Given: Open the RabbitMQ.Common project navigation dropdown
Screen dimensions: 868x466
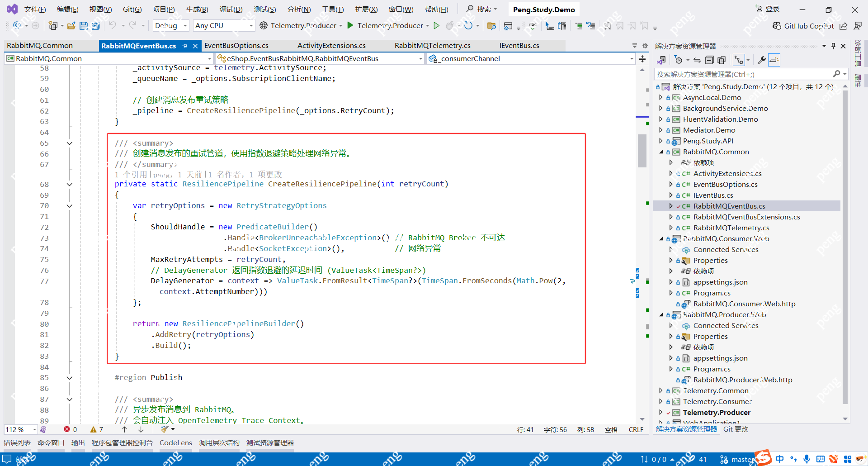Looking at the screenshot, I should click(108, 59).
